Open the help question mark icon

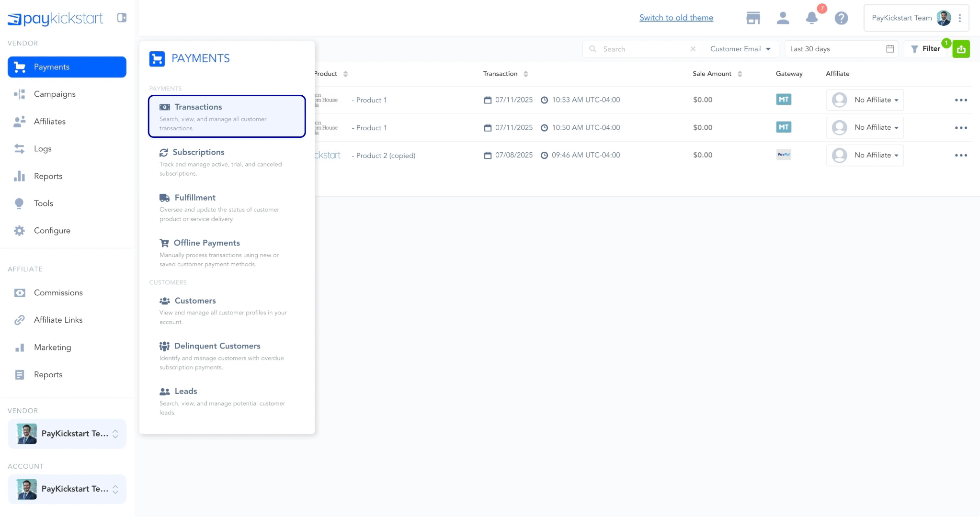pyautogui.click(x=841, y=18)
